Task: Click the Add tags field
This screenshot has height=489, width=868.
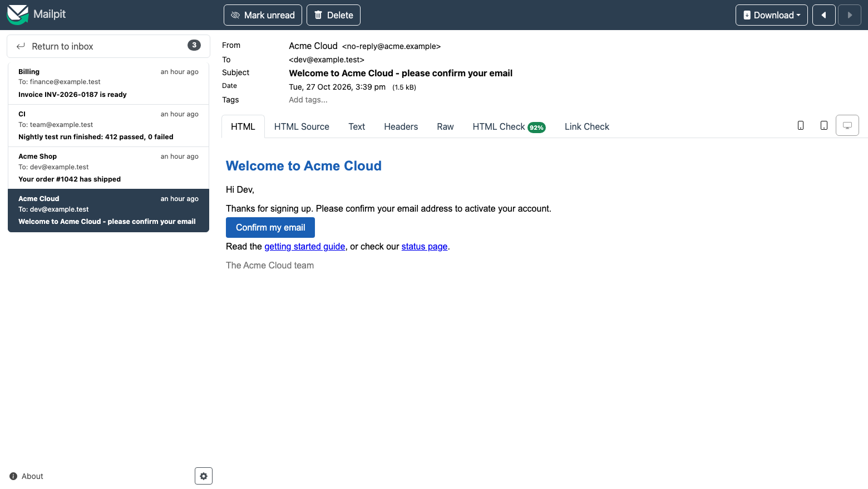Action: 308,100
